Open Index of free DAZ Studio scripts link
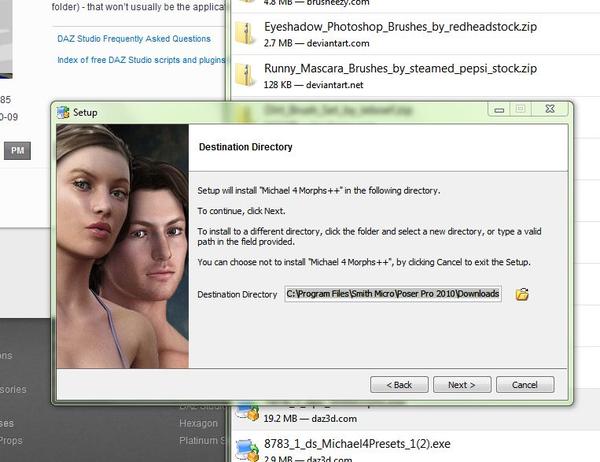The image size is (600, 462). coord(141,60)
